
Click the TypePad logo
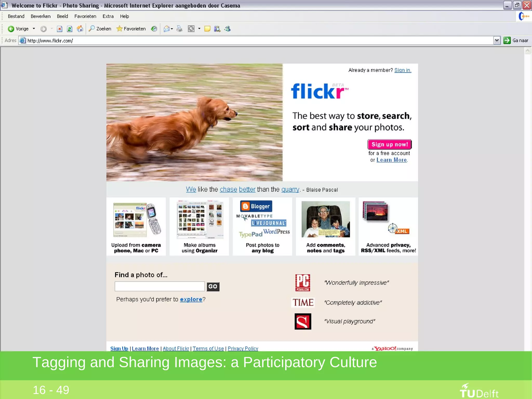click(250, 235)
